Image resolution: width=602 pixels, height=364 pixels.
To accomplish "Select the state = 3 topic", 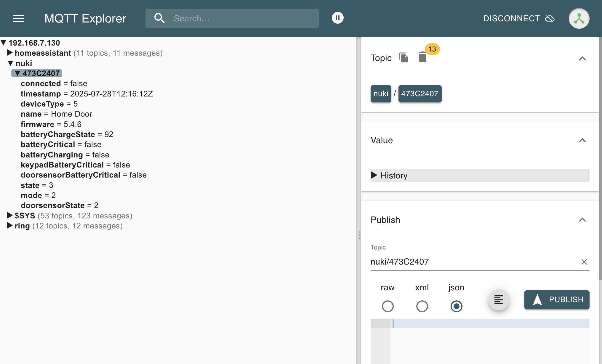I will pyautogui.click(x=37, y=185).
